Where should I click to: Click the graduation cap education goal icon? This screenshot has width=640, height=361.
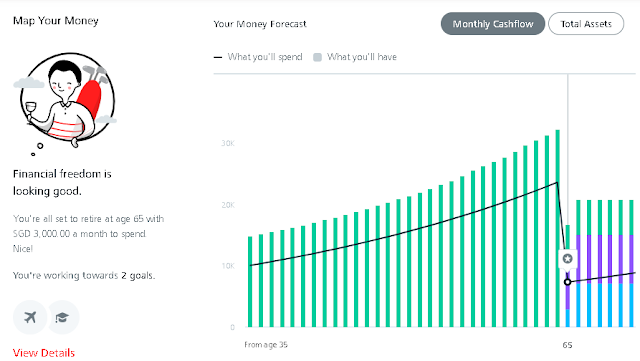point(62,317)
